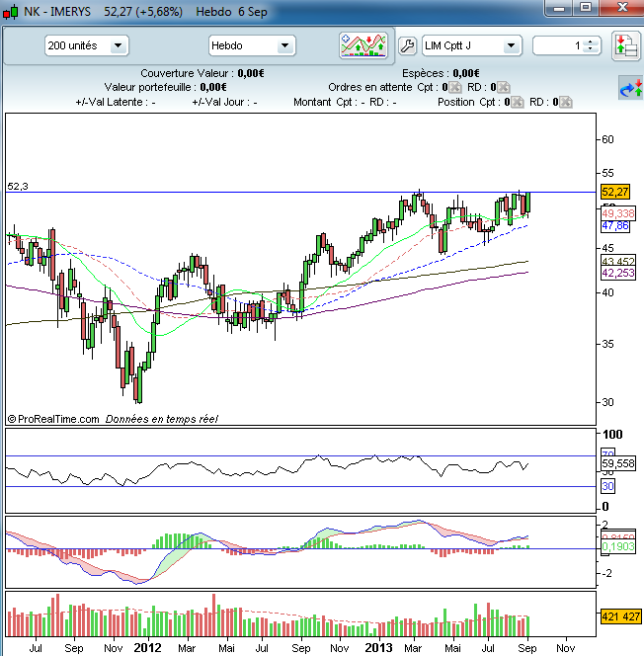This screenshot has width=644, height=656.
Task: Click the 43,452 moving average value label
Action: [618, 262]
